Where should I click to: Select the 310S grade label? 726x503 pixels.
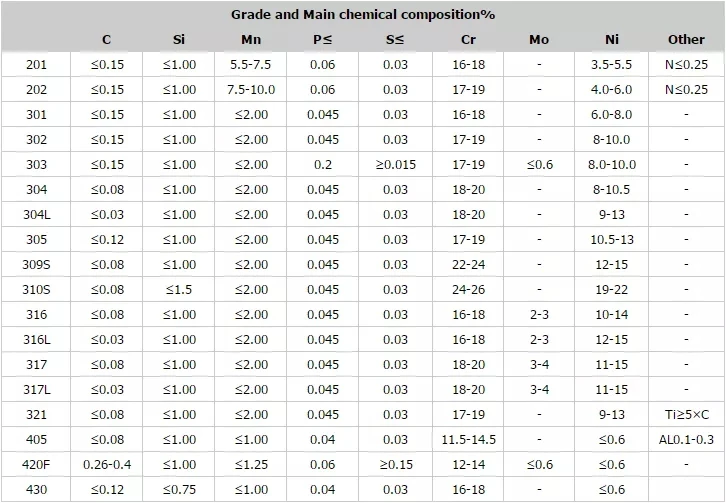pos(36,289)
